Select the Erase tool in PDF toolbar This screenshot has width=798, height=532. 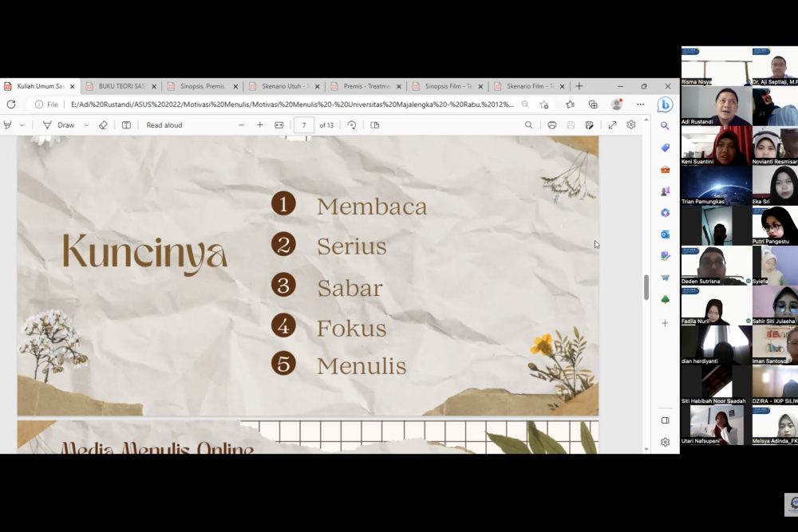(x=103, y=125)
